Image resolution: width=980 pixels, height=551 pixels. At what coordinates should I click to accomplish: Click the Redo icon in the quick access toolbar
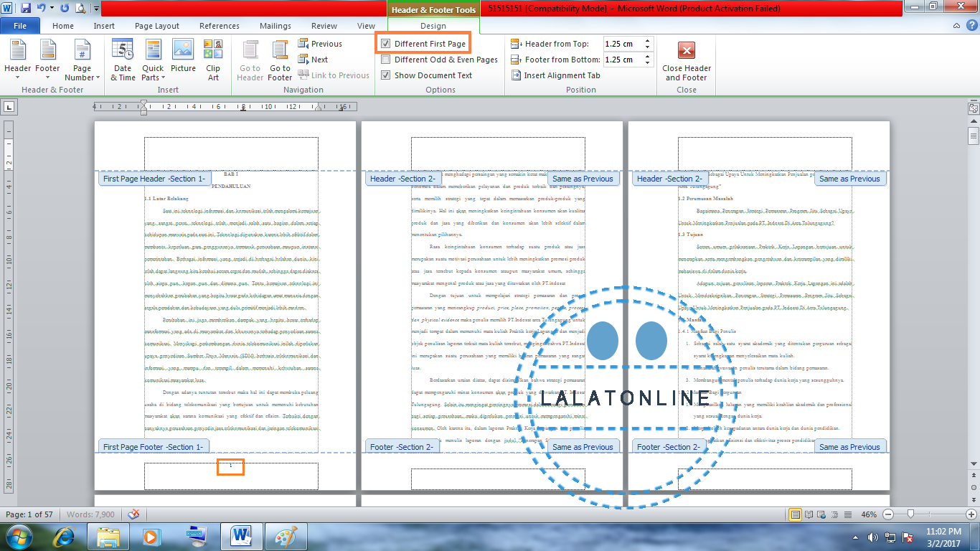[65, 8]
